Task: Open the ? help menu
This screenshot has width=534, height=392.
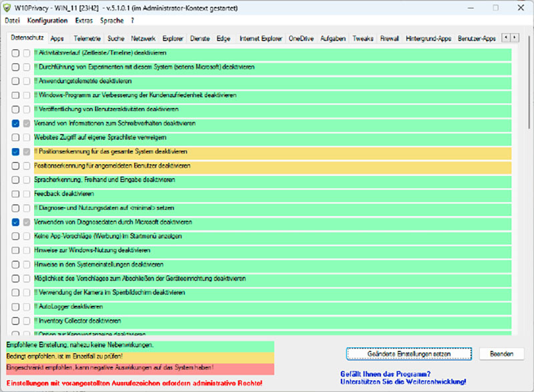Action: coord(132,21)
